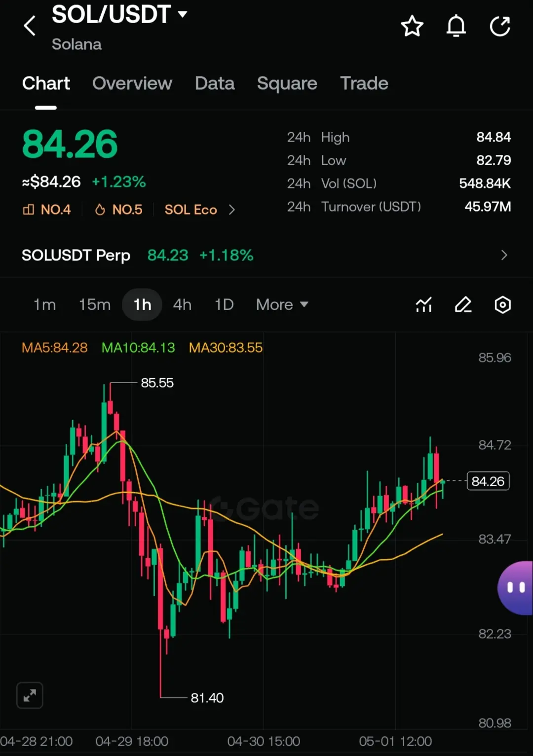Tap the 83.47 price axis label

(495, 539)
